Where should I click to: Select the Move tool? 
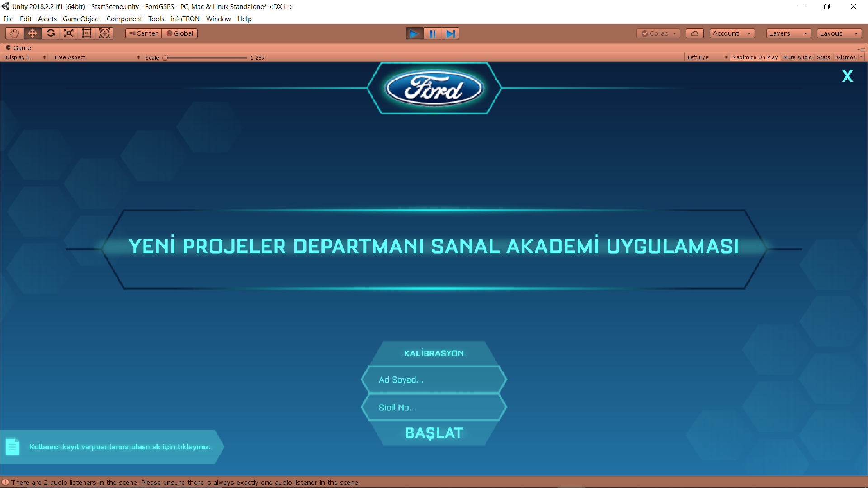coord(33,33)
